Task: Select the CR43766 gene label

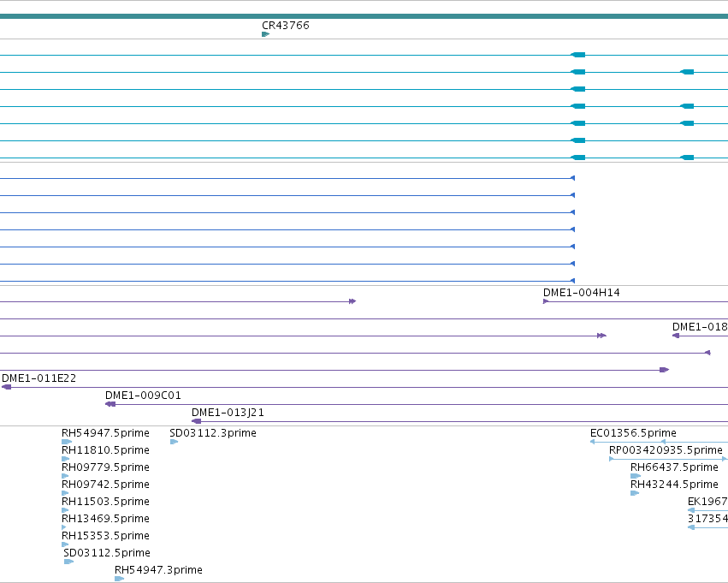Action: 286,26
